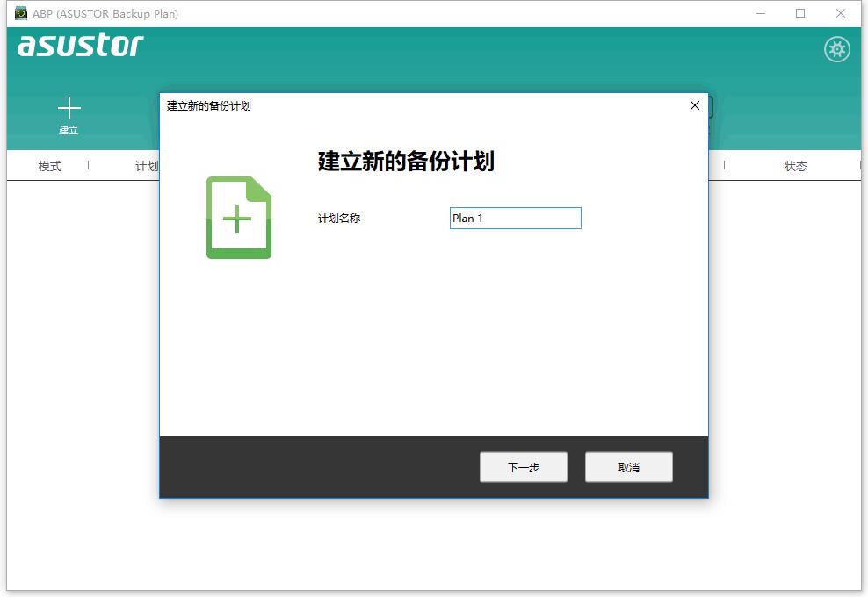Click the asustor logo
868x597 pixels.
coord(80,46)
